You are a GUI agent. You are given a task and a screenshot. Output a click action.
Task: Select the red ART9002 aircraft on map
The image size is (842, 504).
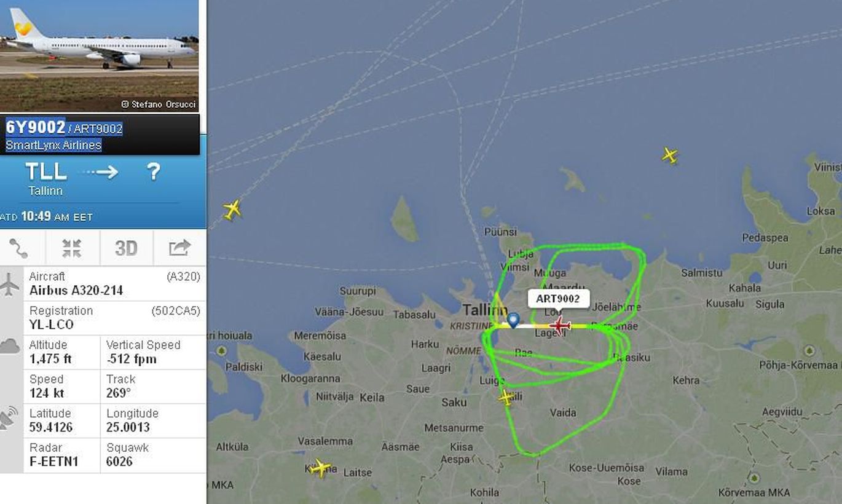(559, 325)
